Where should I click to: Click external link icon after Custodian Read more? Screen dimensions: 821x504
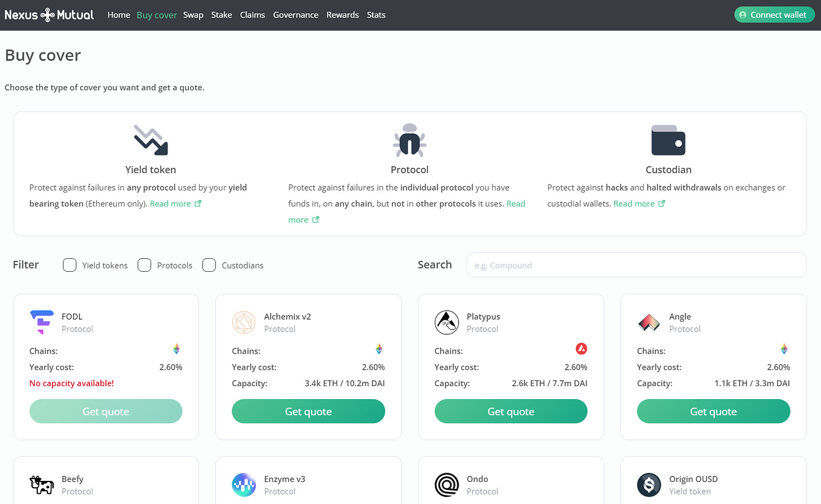point(662,204)
